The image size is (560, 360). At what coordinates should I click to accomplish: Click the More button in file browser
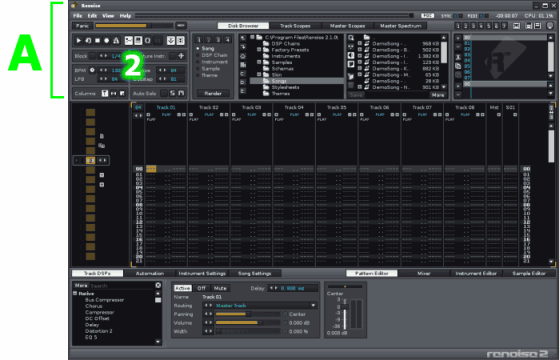tap(438, 95)
